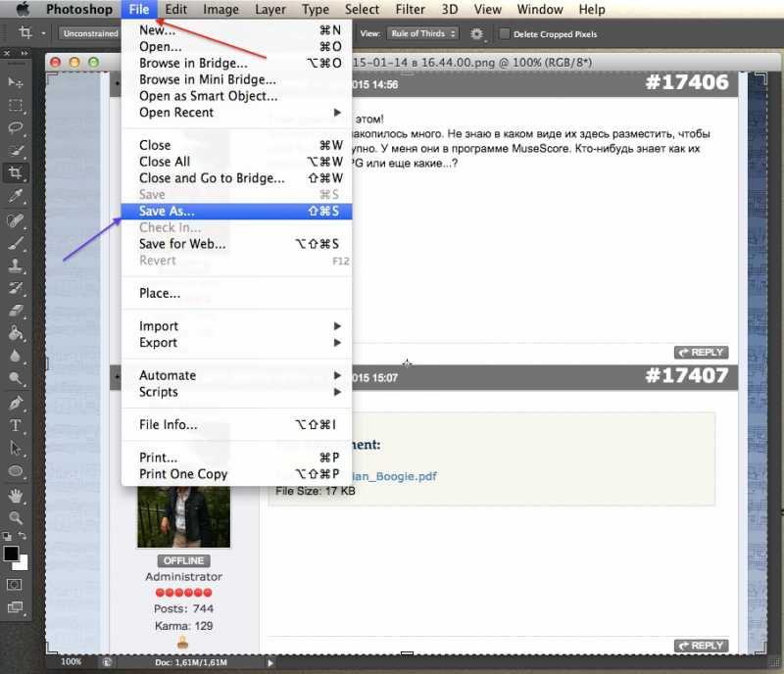Click the Doc: 1,61M/1,61M status text

(191, 662)
